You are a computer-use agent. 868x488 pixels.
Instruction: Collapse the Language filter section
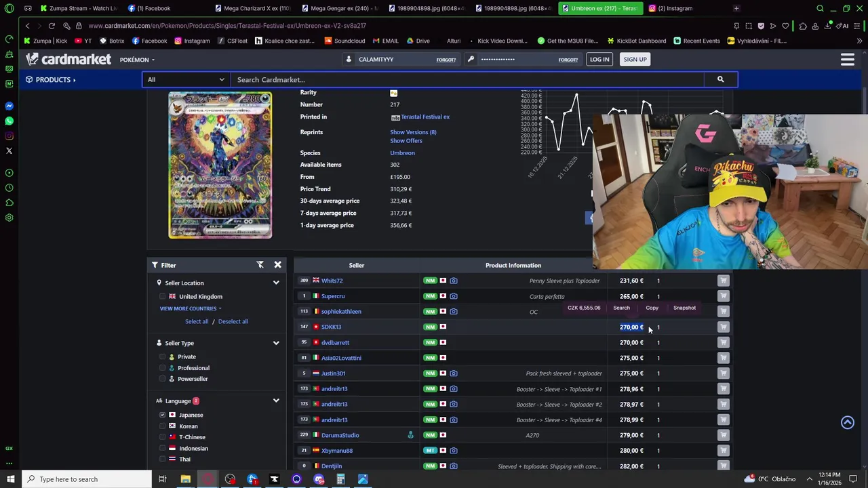click(276, 401)
